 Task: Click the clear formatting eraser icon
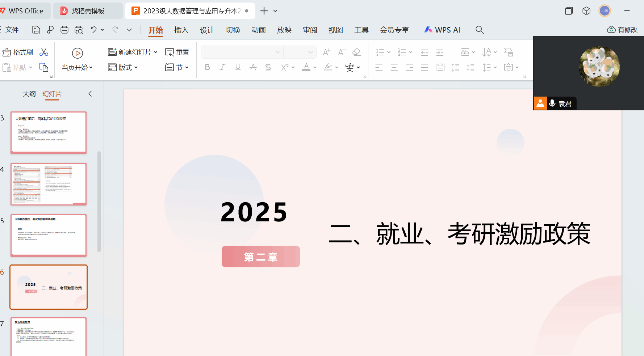coord(356,52)
